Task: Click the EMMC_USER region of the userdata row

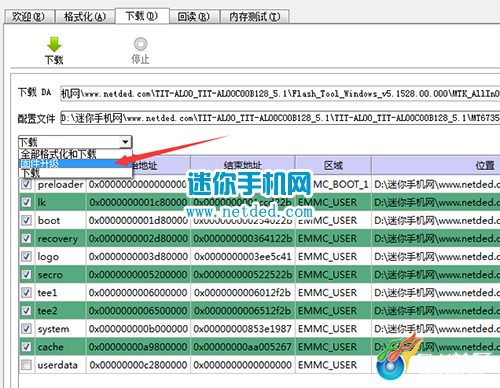Action: point(333,365)
